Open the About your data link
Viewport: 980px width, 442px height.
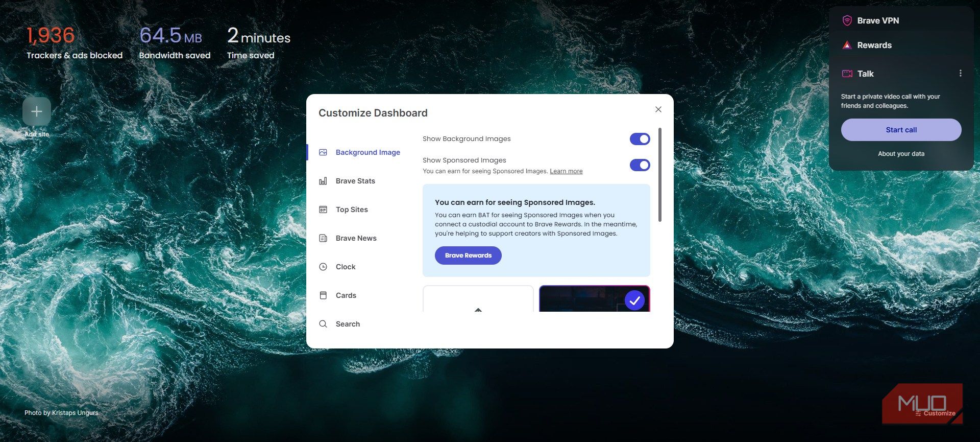click(x=901, y=154)
